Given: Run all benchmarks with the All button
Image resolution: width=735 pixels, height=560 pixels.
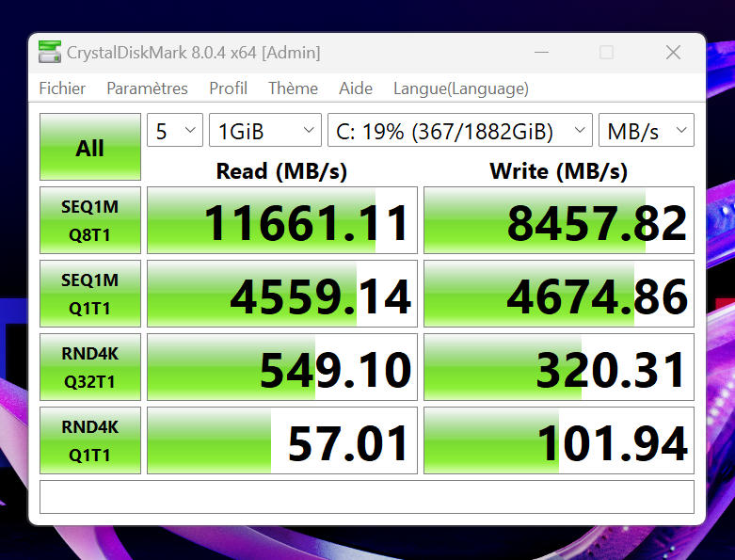Looking at the screenshot, I should click(90, 147).
